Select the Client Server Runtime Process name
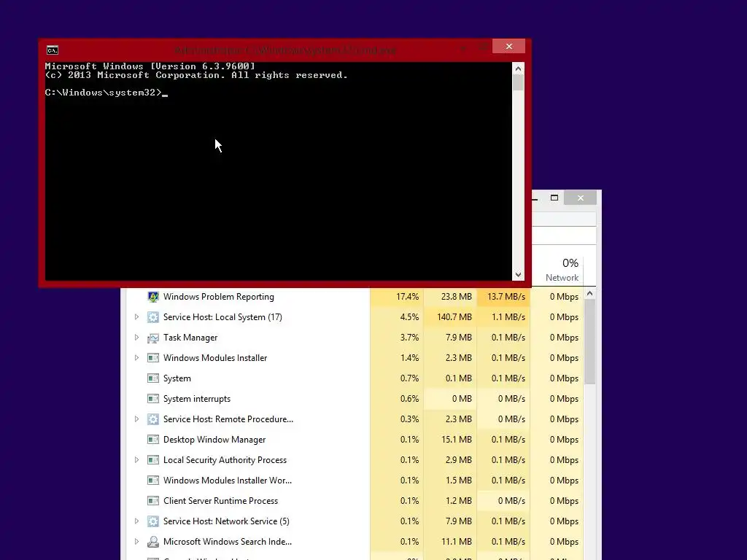Viewport: 747px width, 560px height. [220, 501]
